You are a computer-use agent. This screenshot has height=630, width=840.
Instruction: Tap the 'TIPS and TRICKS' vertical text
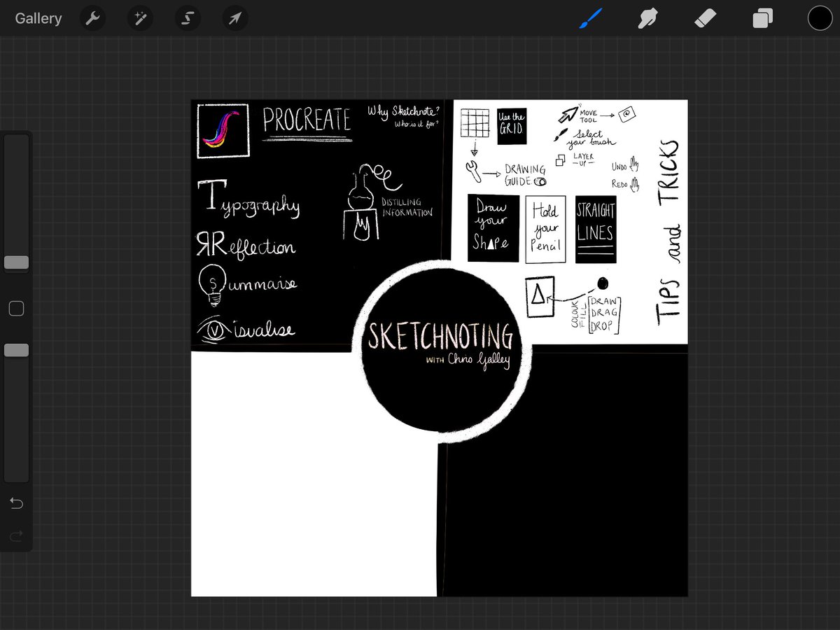pyautogui.click(x=668, y=234)
